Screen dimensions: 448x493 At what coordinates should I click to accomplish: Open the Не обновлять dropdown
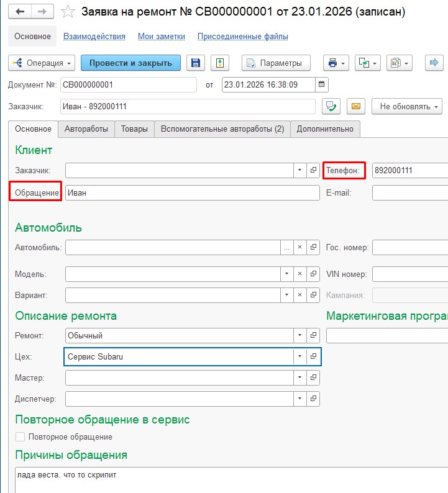coord(407,106)
